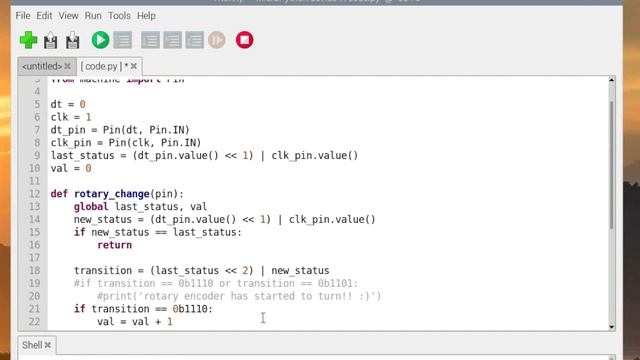Click 'dt_pin = Pin(dt, Pin.IN)' line
This screenshot has height=360, width=640.
click(120, 130)
